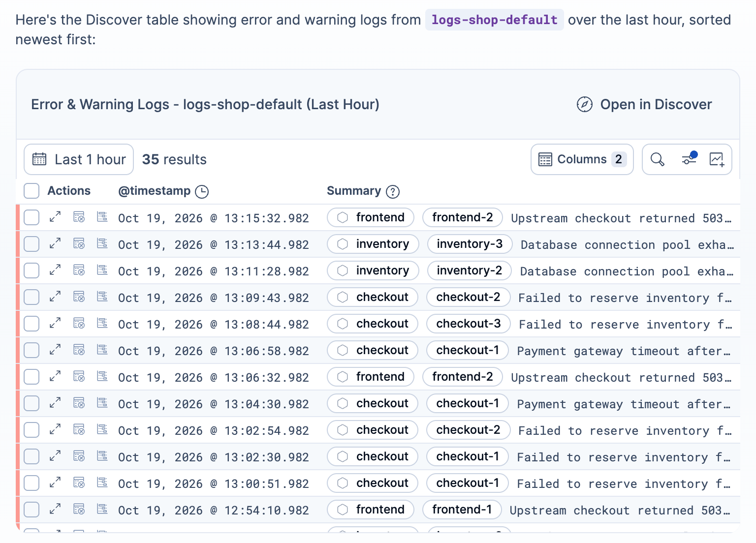Click the document list icon in the 13:13:44.982 row
The width and height of the screenshot is (756, 543).
tap(102, 243)
